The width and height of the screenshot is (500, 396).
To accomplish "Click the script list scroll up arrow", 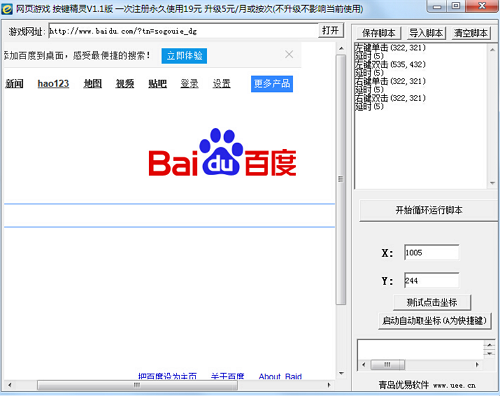I will coord(492,50).
